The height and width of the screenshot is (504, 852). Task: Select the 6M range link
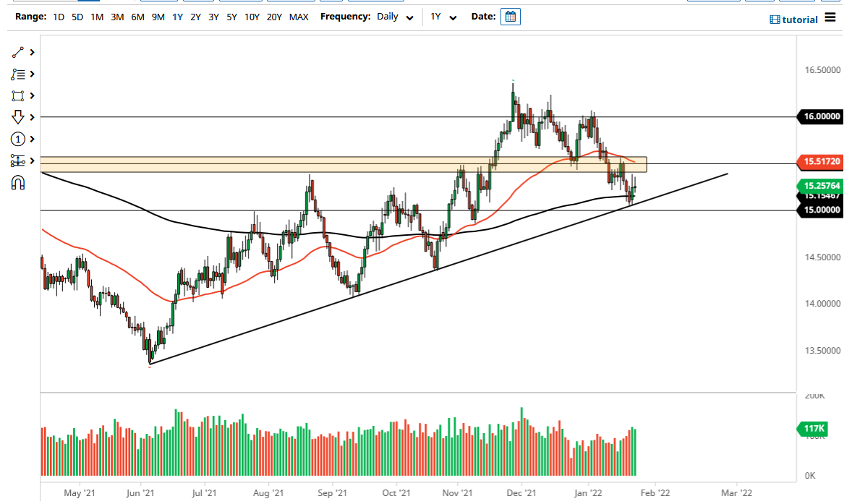point(137,17)
